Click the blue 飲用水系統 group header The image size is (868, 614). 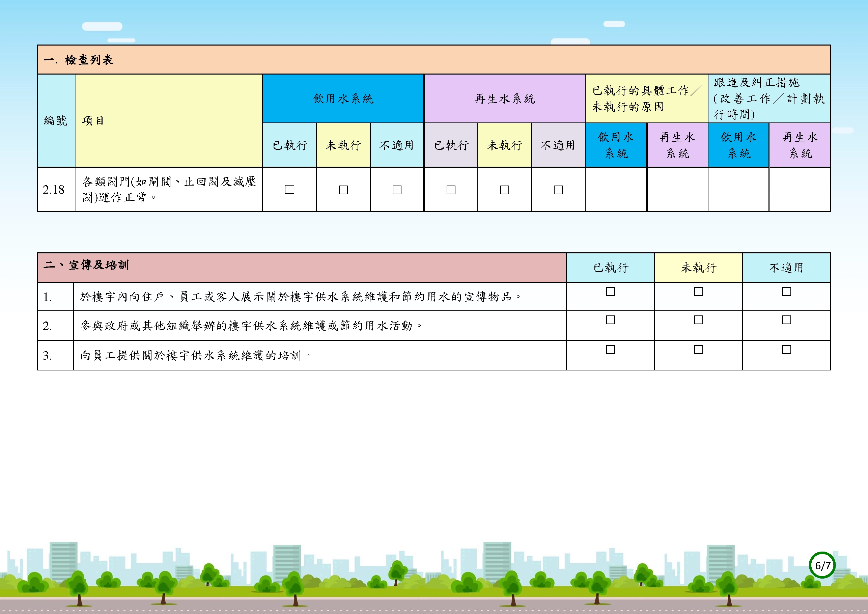(x=343, y=99)
